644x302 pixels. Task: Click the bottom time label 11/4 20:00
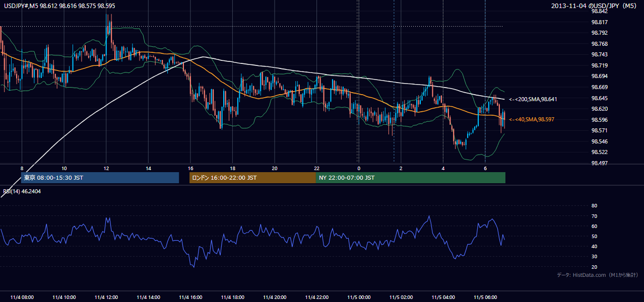(274, 297)
